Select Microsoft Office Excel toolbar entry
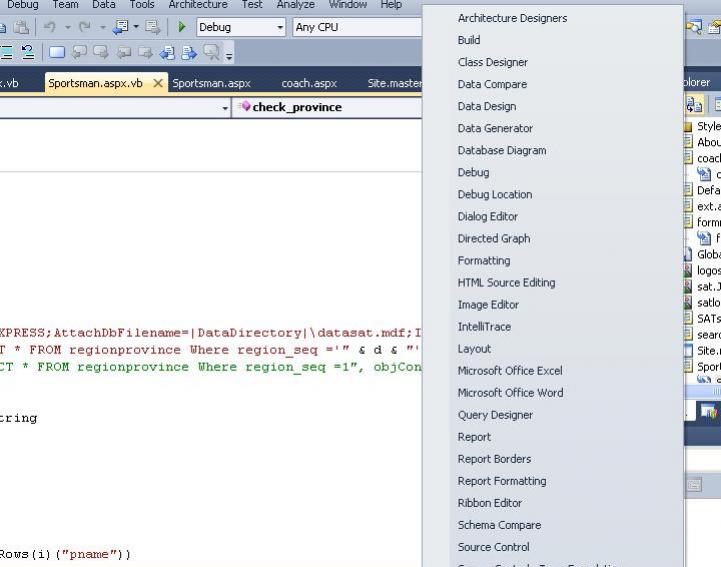 pyautogui.click(x=509, y=371)
